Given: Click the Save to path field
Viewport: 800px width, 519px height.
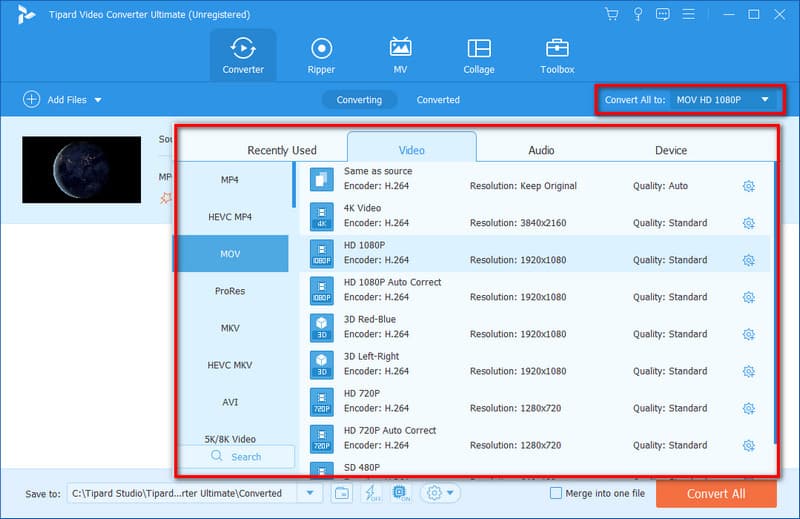Looking at the screenshot, I should click(x=182, y=493).
